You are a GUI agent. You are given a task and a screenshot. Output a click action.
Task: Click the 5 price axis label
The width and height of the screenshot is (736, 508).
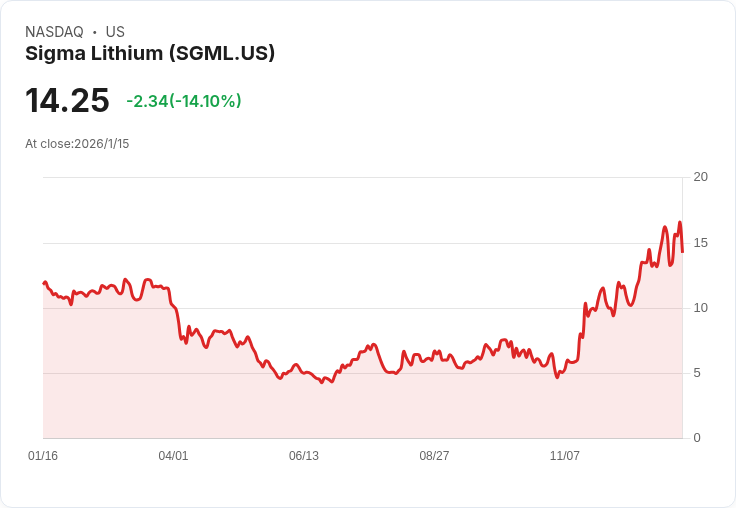(x=697, y=373)
